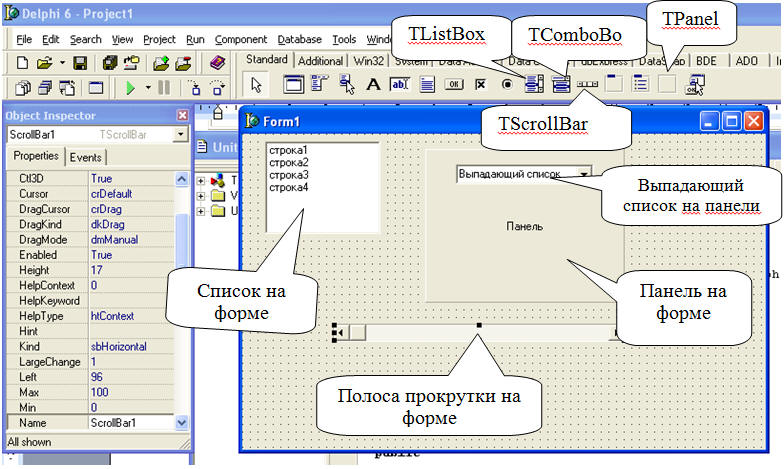Viewport: 784px width, 469px height.
Task: Click Add File to Project icon
Action: tap(161, 63)
